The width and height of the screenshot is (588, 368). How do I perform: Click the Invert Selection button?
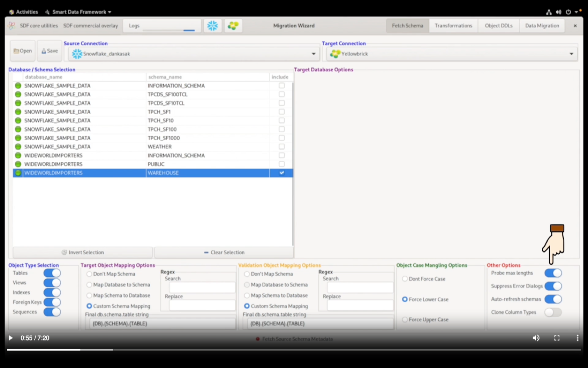coord(82,252)
